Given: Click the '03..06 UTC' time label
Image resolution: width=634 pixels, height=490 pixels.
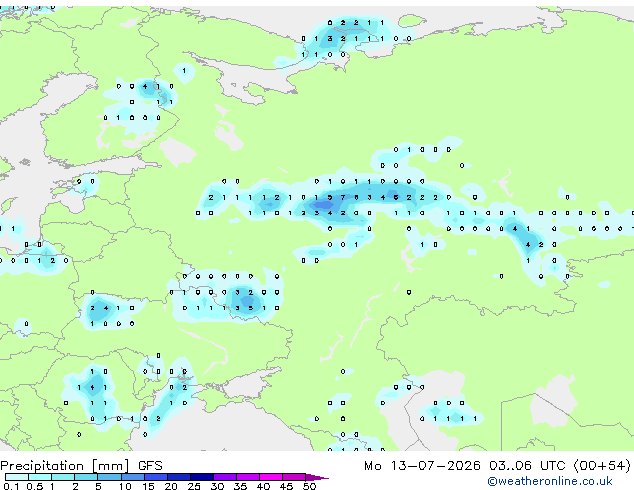Looking at the screenshot, I should tap(527, 466).
